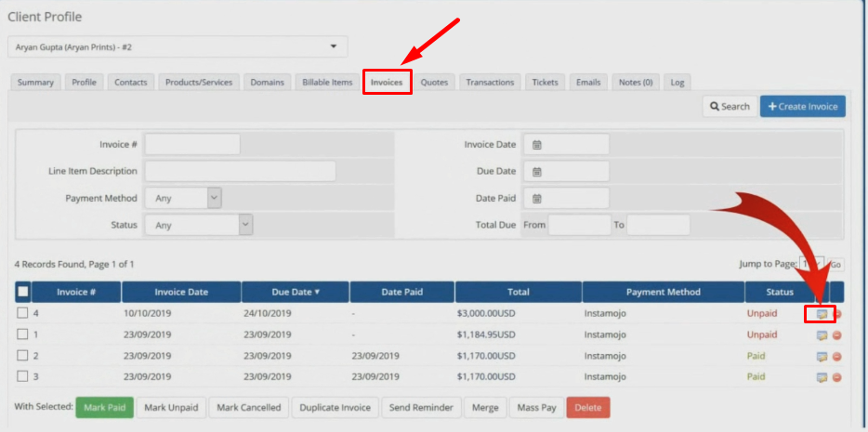This screenshot has height=432, width=868.
Task: Click the Mark Paid button
Action: pyautogui.click(x=105, y=408)
